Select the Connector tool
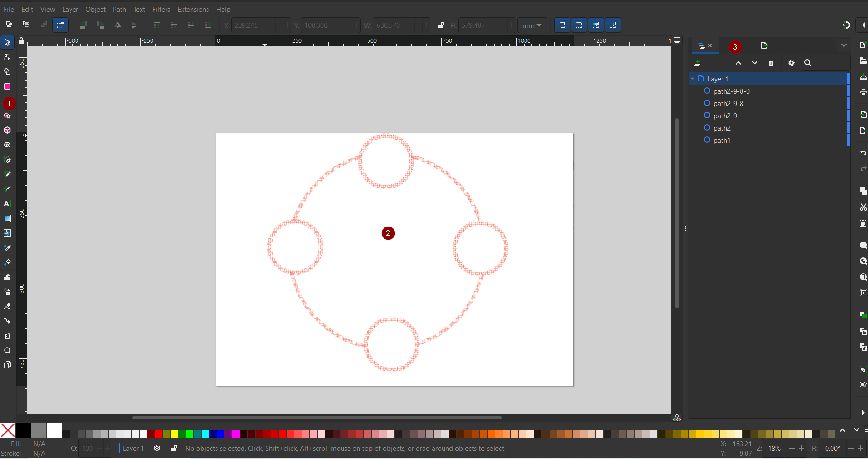Viewport: 868px width, 459px height. pyautogui.click(x=7, y=321)
